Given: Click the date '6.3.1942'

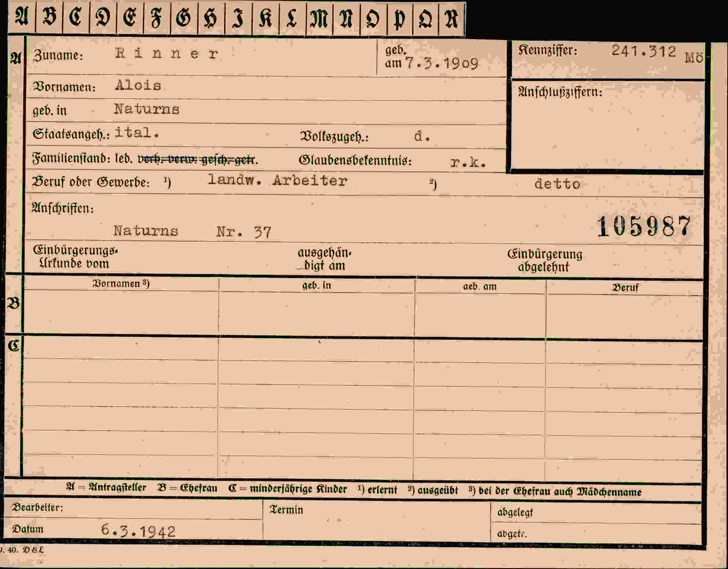Looking at the screenshot, I should pyautogui.click(x=138, y=531).
